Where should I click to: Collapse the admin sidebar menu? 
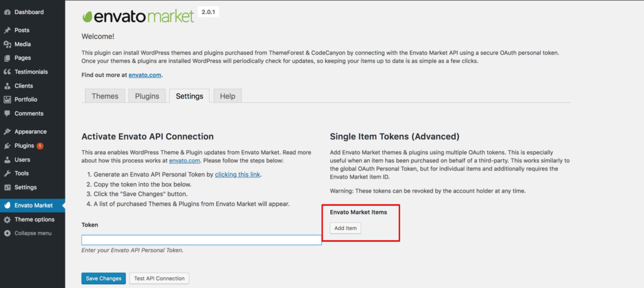click(x=28, y=233)
